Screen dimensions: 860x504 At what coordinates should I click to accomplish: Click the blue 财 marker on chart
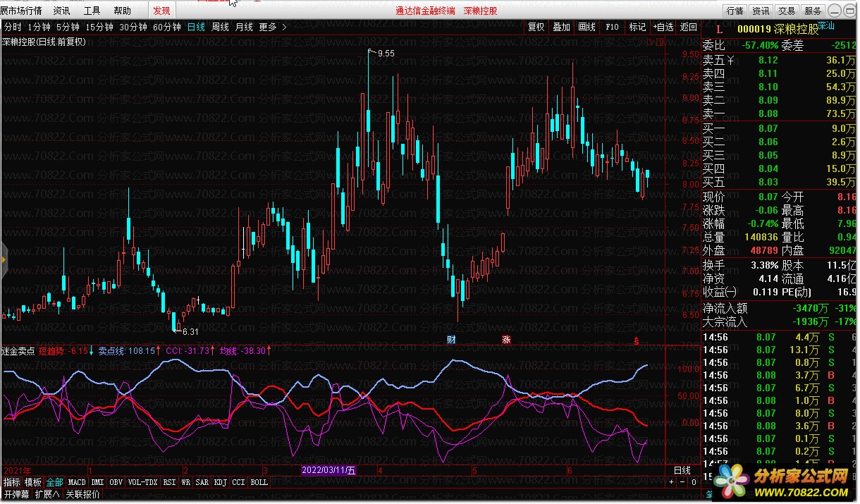click(451, 339)
